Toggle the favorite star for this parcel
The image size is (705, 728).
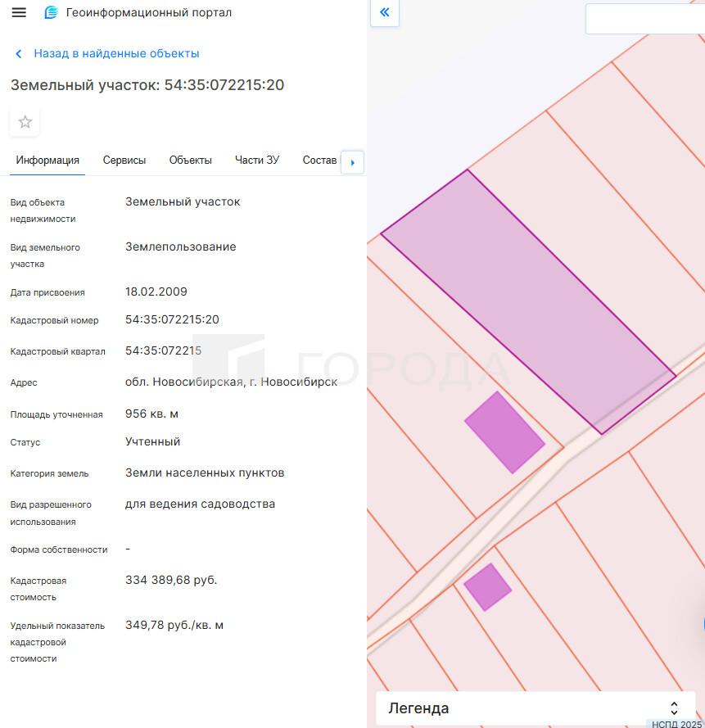point(25,122)
